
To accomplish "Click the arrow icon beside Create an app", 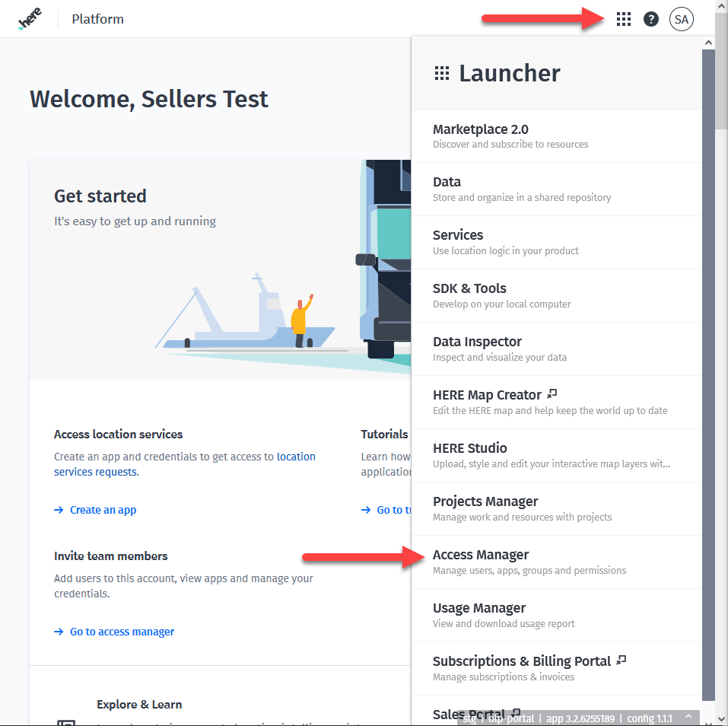I will coord(59,510).
